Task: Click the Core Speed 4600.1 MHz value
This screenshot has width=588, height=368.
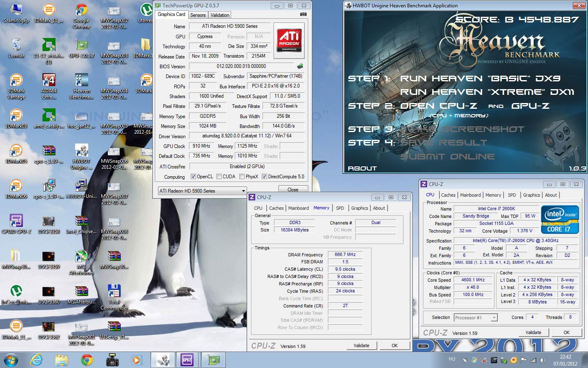Action: pos(473,280)
